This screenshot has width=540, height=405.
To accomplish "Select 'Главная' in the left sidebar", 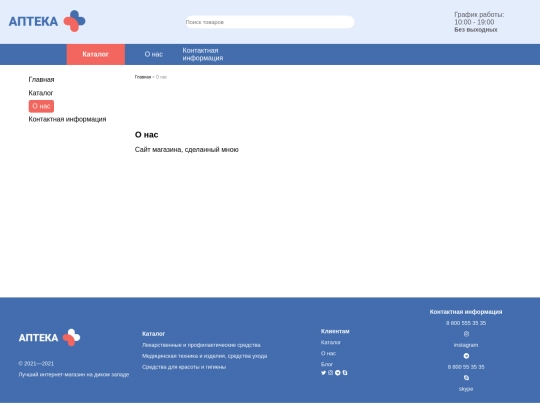I will (41, 80).
